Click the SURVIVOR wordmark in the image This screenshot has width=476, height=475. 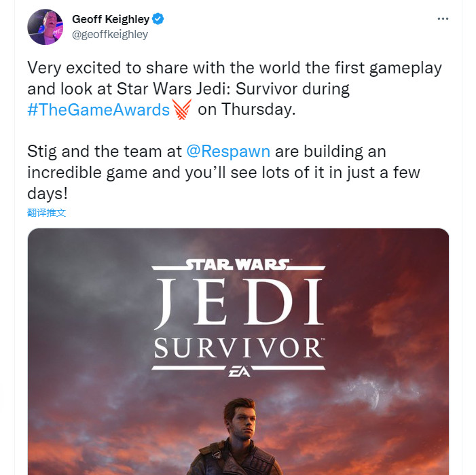pos(238,349)
